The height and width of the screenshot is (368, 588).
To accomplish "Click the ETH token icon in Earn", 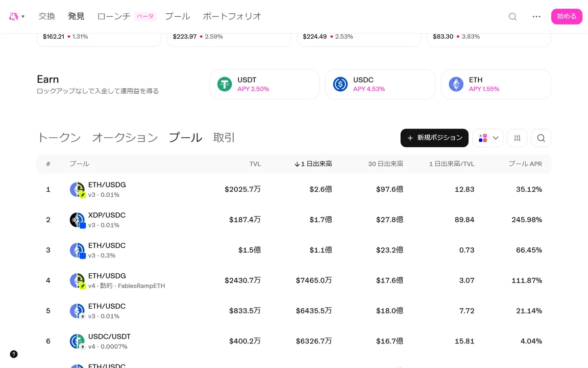I will point(456,84).
